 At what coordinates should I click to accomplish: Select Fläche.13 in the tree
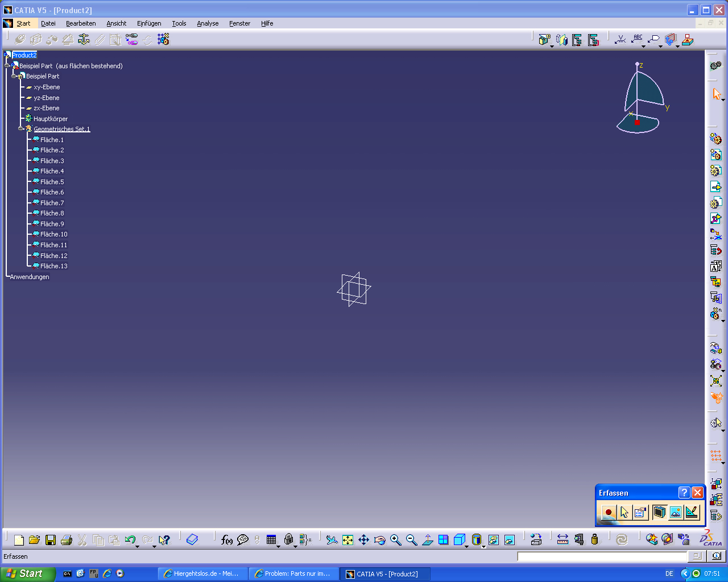point(54,266)
